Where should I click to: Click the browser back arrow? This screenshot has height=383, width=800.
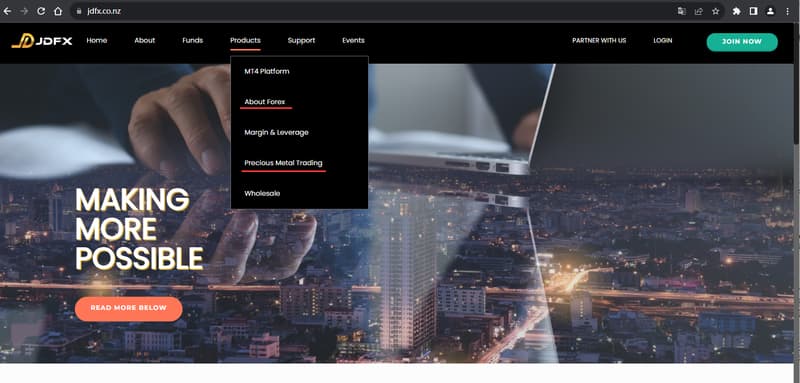[x=7, y=11]
